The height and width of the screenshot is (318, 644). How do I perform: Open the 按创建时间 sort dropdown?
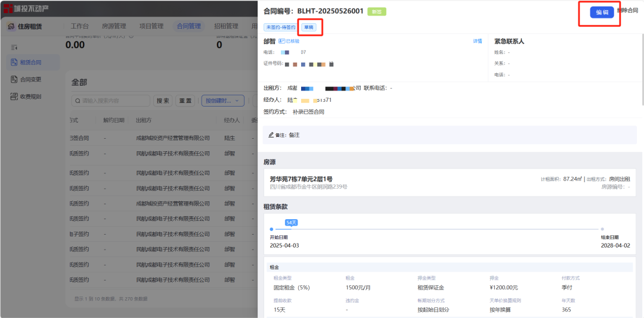223,101
